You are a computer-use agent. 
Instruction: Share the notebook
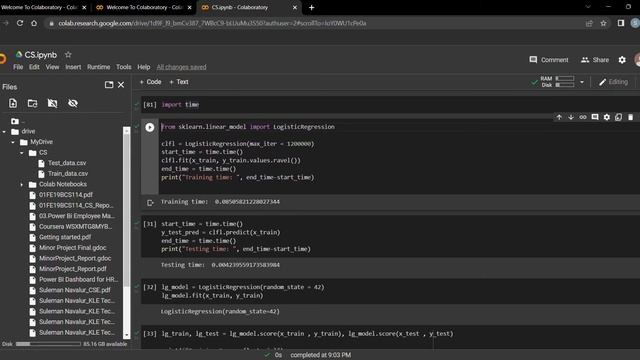[595, 60]
